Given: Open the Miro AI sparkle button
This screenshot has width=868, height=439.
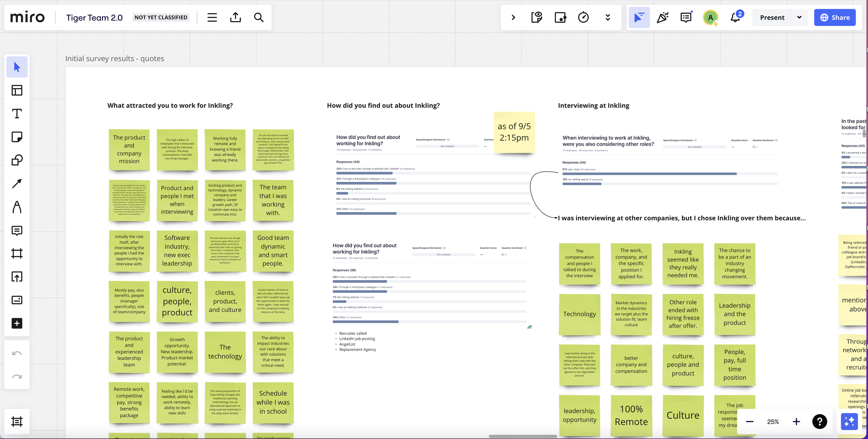Looking at the screenshot, I should 849,422.
